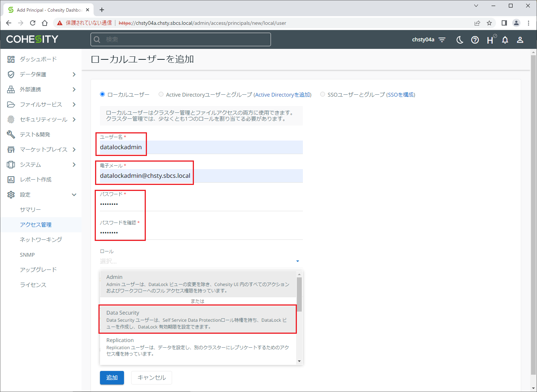Open the browser side panel icon
This screenshot has width=537, height=392.
tap(504, 23)
